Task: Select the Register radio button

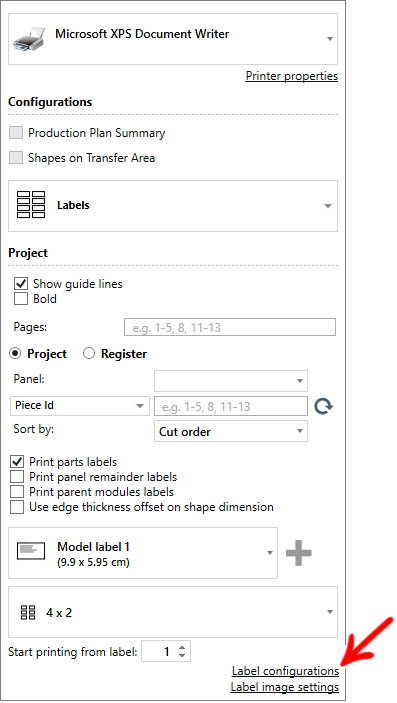Action: pyautogui.click(x=89, y=354)
